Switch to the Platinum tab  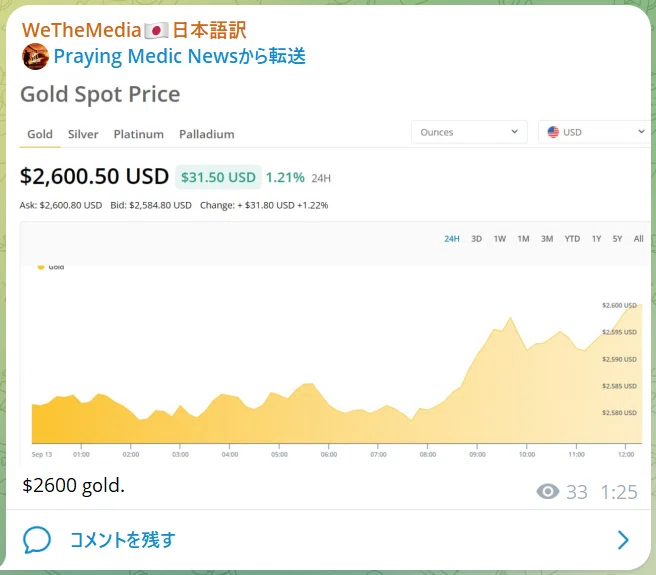[x=138, y=134]
